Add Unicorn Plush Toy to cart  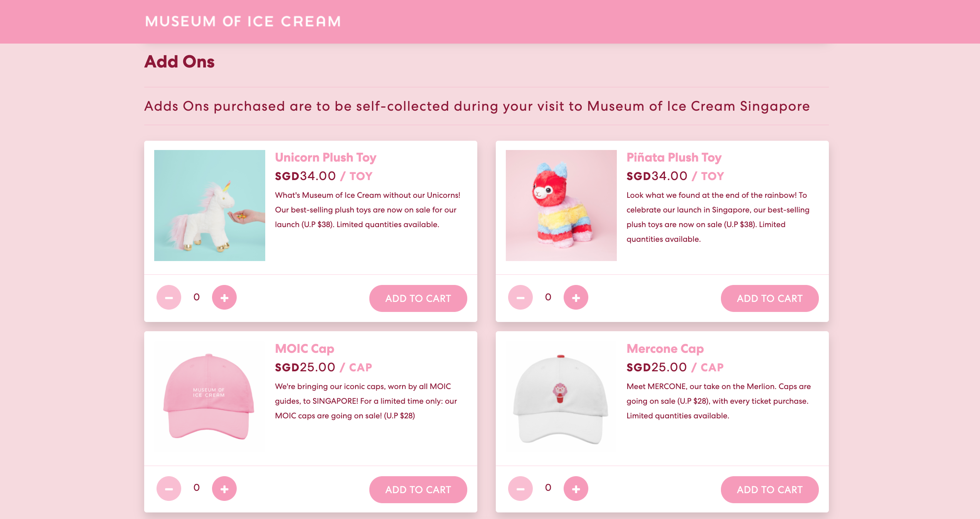tap(418, 298)
